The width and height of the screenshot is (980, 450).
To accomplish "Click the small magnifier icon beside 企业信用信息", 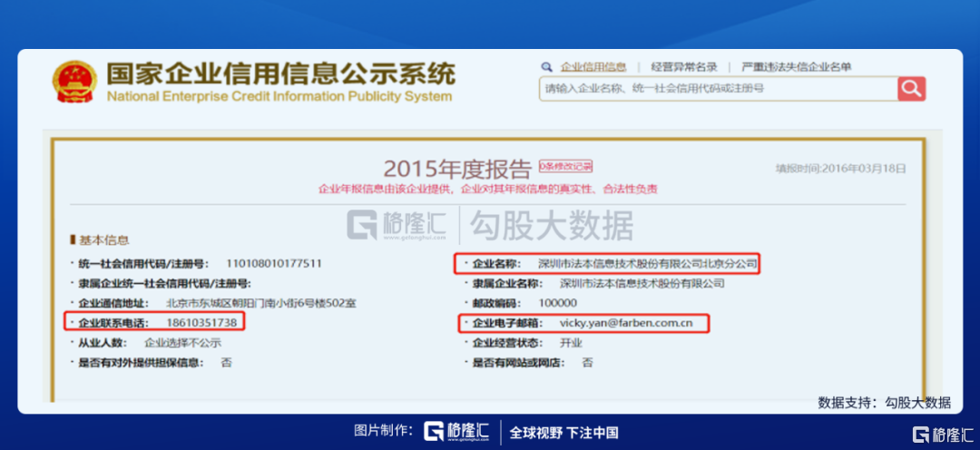I will [x=547, y=67].
